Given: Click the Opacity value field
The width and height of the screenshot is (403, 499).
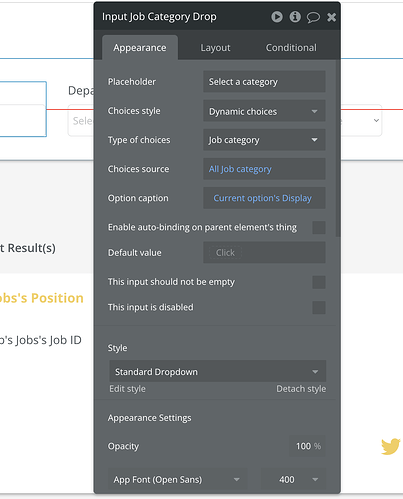Looking at the screenshot, I should pos(307,446).
